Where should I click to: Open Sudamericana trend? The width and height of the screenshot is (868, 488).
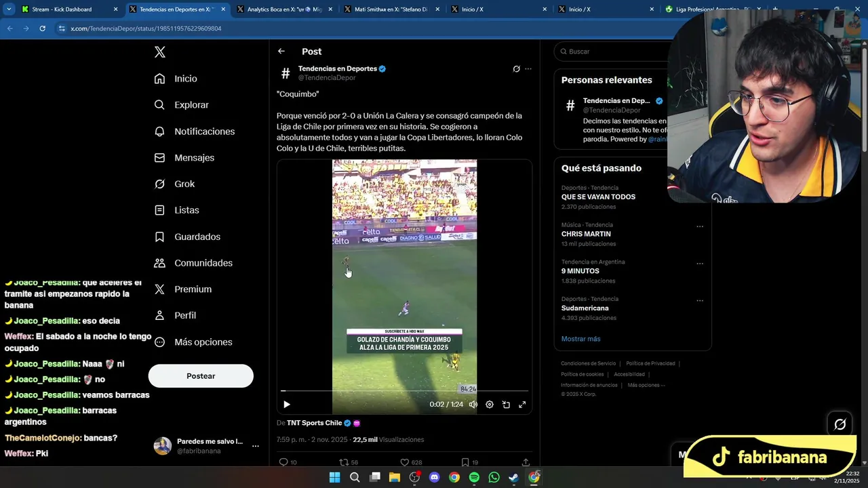point(585,308)
